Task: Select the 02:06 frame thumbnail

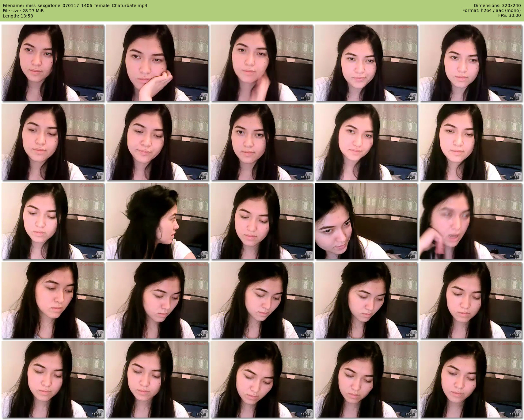Action: (x=366, y=63)
